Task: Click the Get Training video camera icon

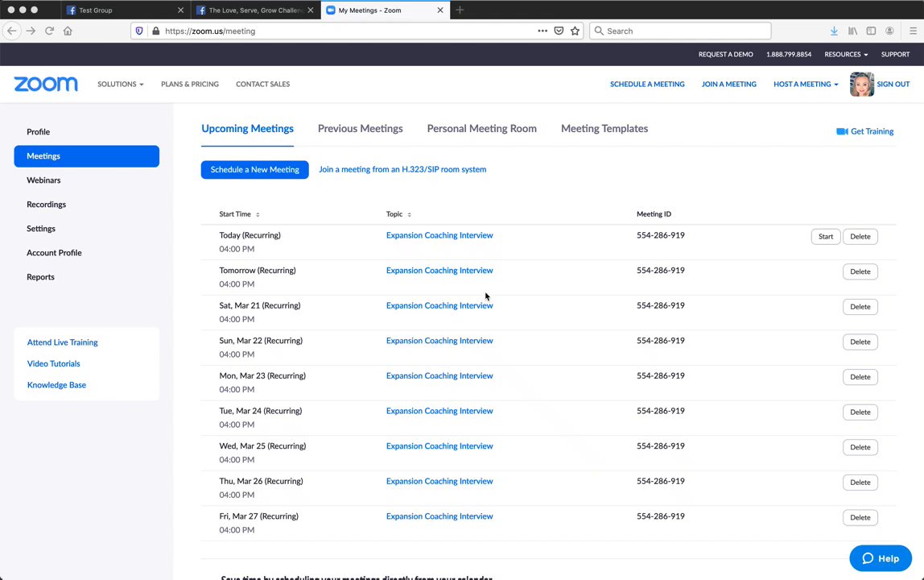Action: click(842, 131)
